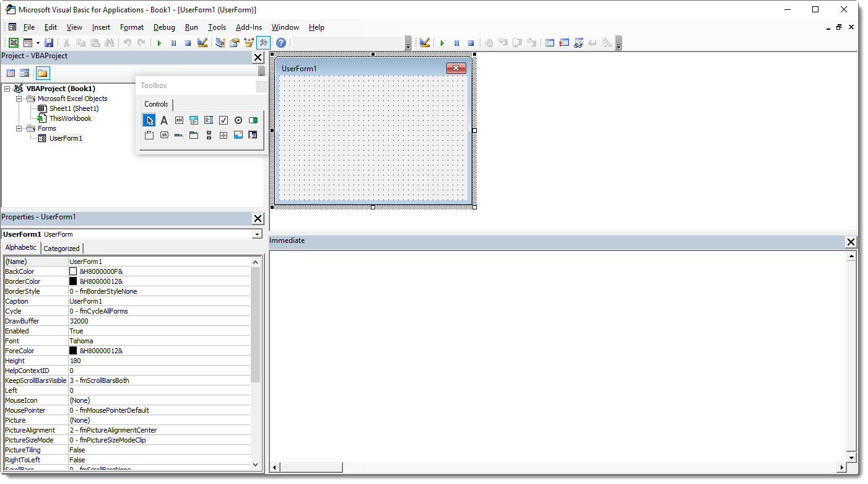
Task: Select Sheet1 (Sheet1) in the project tree
Action: click(x=74, y=108)
